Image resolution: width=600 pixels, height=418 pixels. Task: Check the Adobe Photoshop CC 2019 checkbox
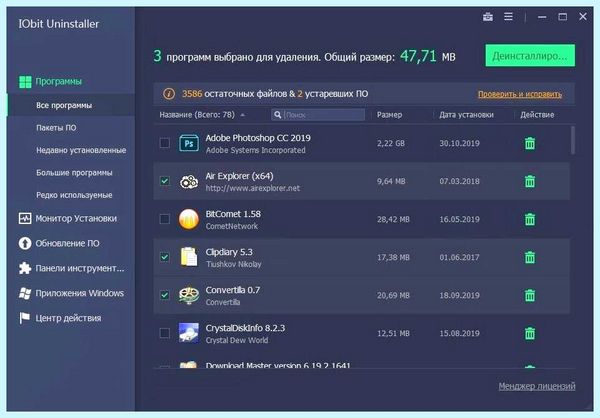click(x=165, y=143)
